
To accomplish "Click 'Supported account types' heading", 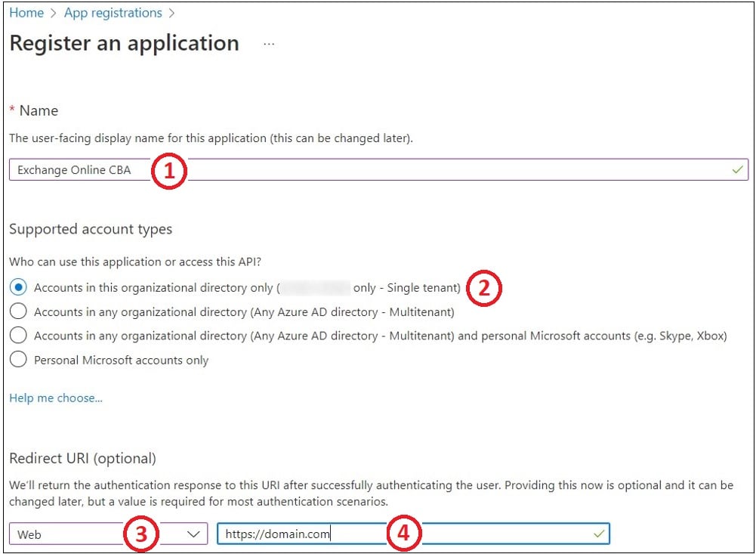I will pos(91,229).
